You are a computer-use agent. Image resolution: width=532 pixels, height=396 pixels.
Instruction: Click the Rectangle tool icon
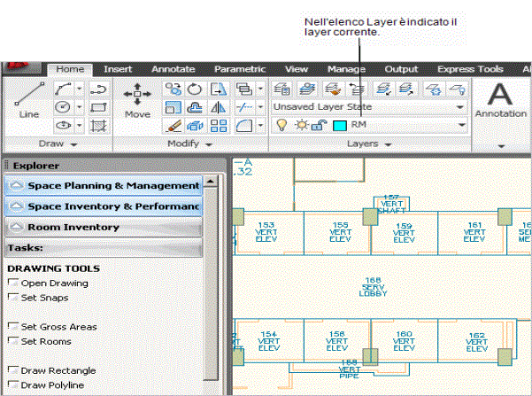(99, 107)
